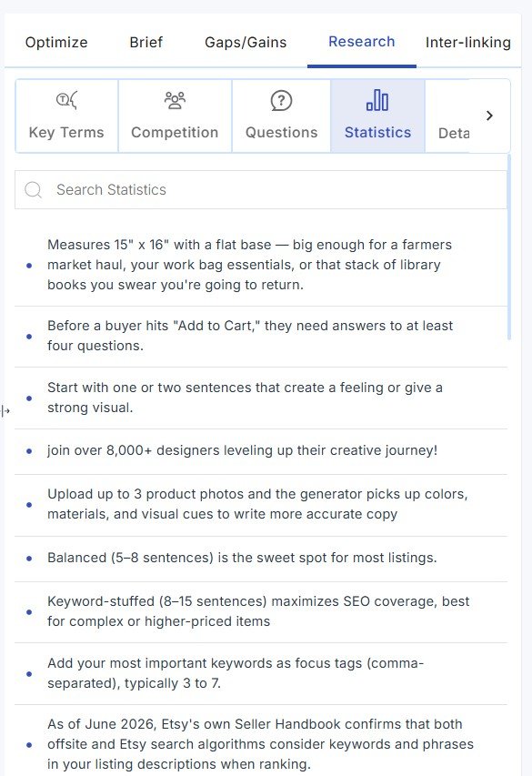Click the statistics list vertical scrollbar
This screenshot has height=776, width=532.
509,247
